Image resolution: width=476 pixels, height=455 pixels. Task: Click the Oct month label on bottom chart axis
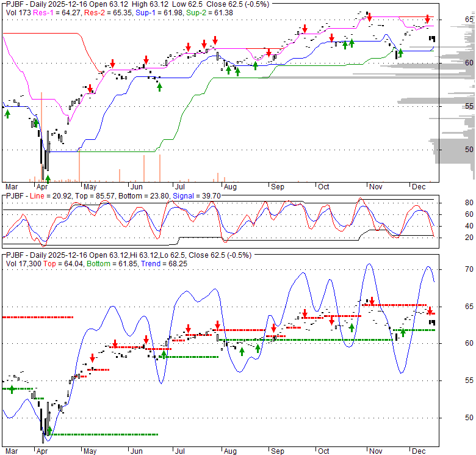click(x=323, y=451)
